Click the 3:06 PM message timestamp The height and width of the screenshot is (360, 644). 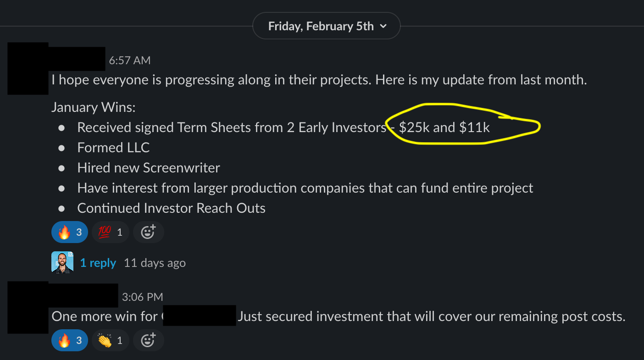143,297
